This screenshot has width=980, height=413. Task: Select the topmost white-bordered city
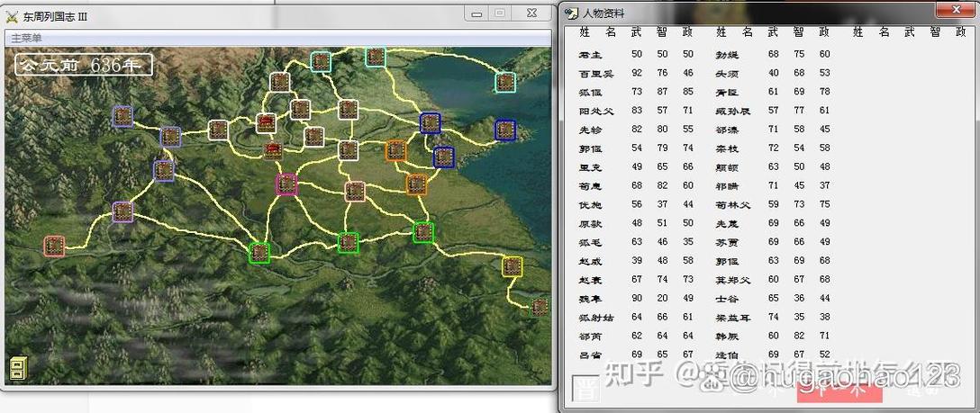pyautogui.click(x=279, y=82)
